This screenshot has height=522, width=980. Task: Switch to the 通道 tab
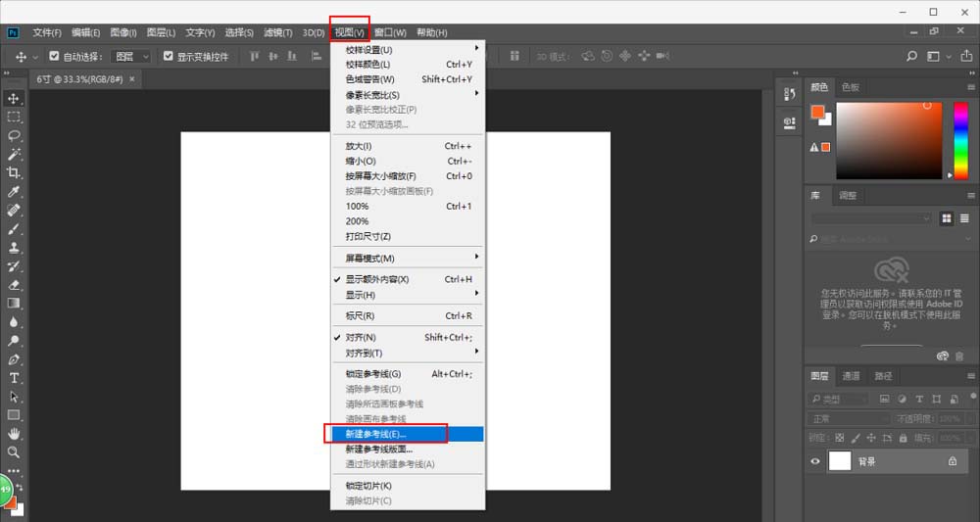pyautogui.click(x=852, y=376)
